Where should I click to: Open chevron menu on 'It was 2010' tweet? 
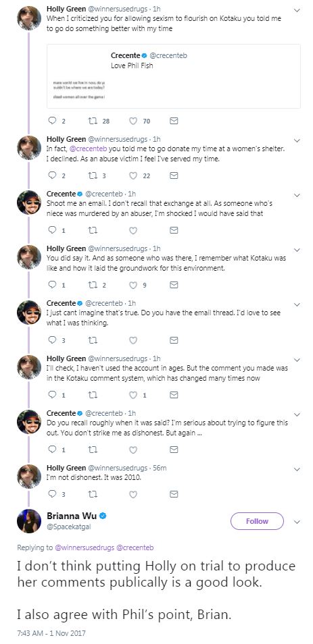(x=297, y=469)
